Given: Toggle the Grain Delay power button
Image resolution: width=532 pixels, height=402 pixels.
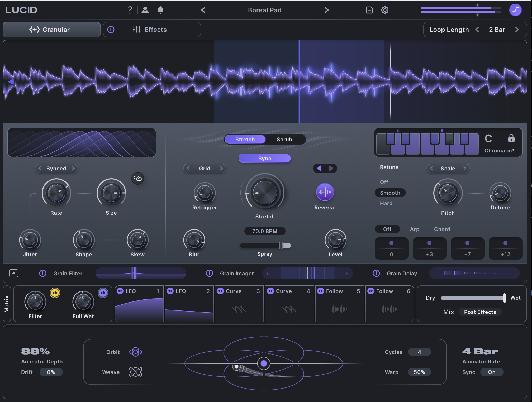Looking at the screenshot, I should [376, 273].
